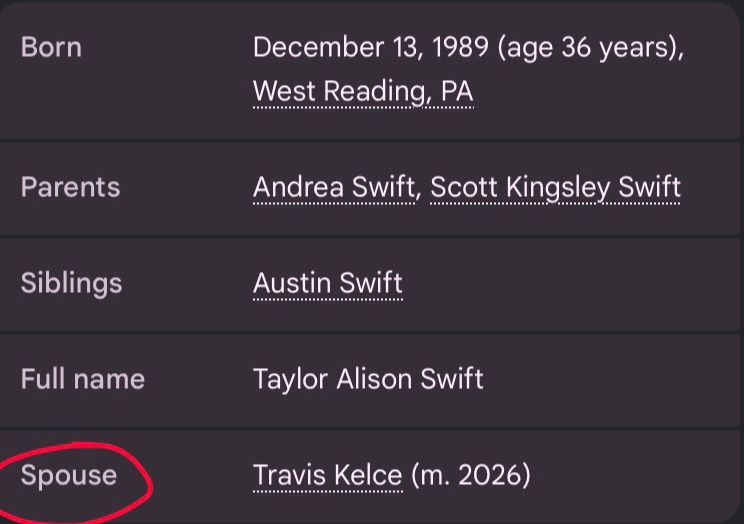The image size is (744, 524).
Task: Open the Travis Kelce spouse link
Action: (x=328, y=475)
